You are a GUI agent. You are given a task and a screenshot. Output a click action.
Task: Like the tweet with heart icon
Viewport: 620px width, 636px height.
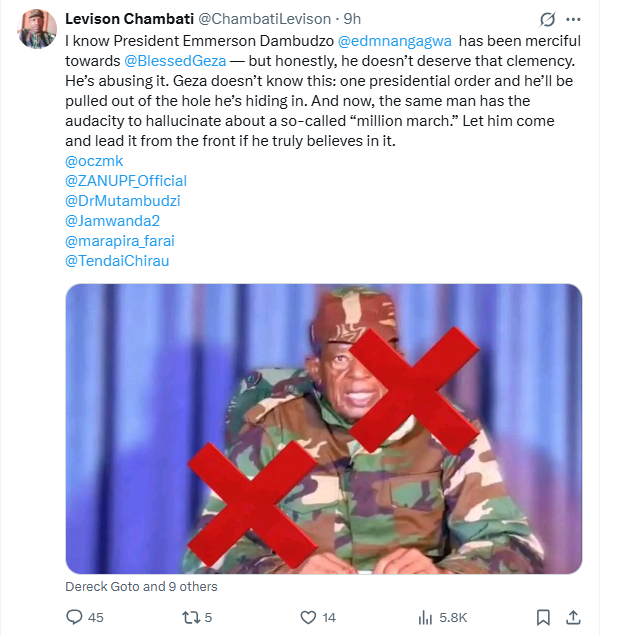[x=309, y=617]
